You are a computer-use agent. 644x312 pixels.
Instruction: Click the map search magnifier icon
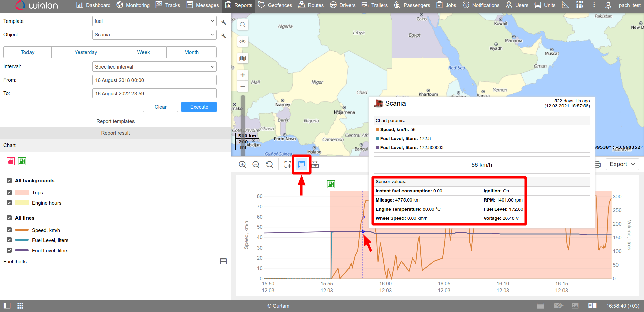click(x=243, y=25)
